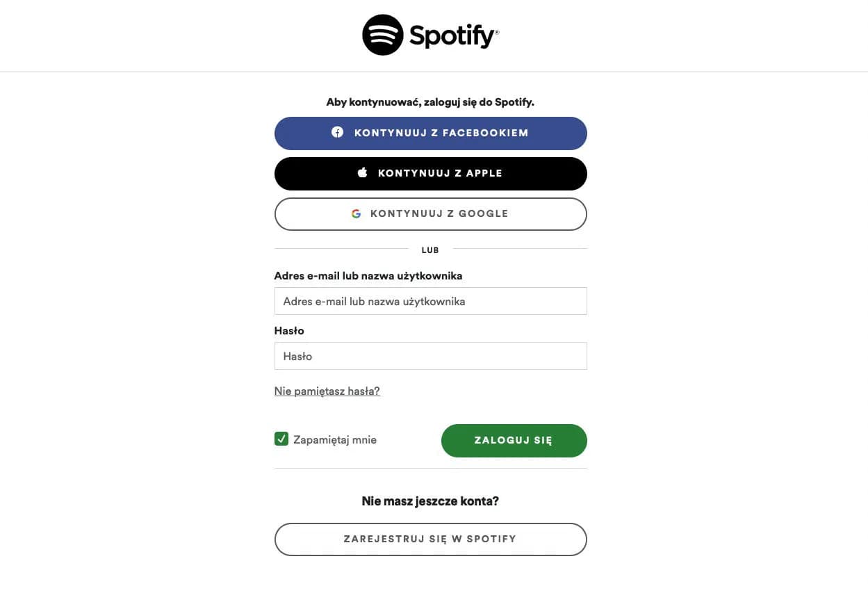Click the Nie masz jeszcze konta heading

(x=430, y=501)
